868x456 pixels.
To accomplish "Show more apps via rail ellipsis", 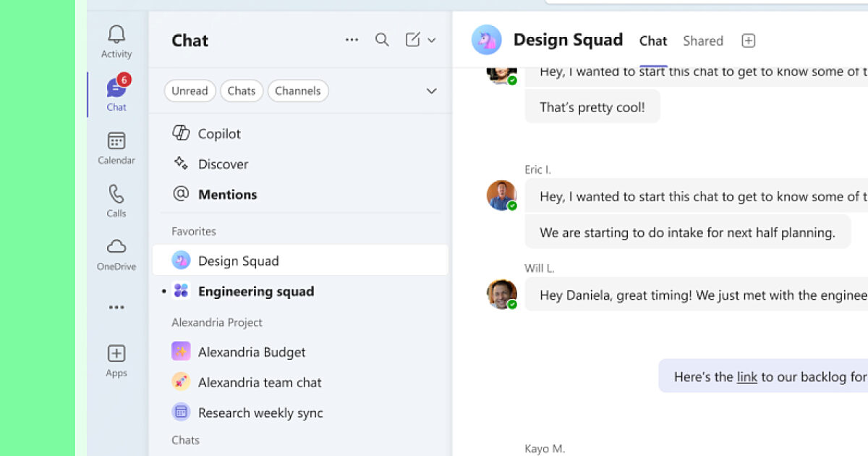I will pyautogui.click(x=116, y=307).
